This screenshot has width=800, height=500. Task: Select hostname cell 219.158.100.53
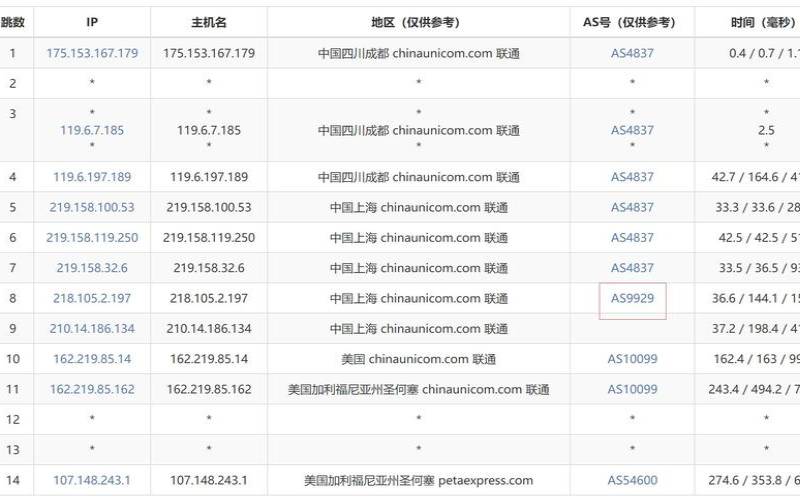(209, 207)
